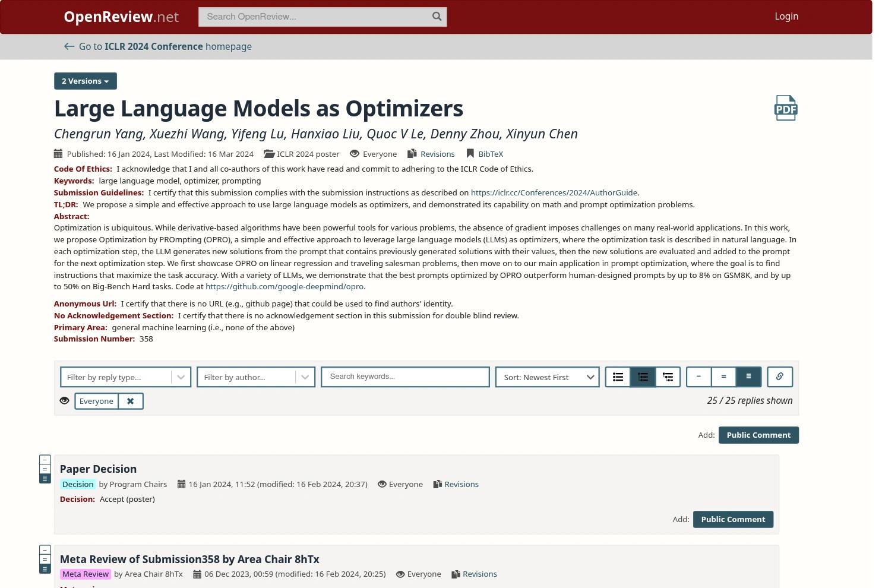Image resolution: width=882 pixels, height=588 pixels.
Task: Click the author list line
Action: pos(316,134)
